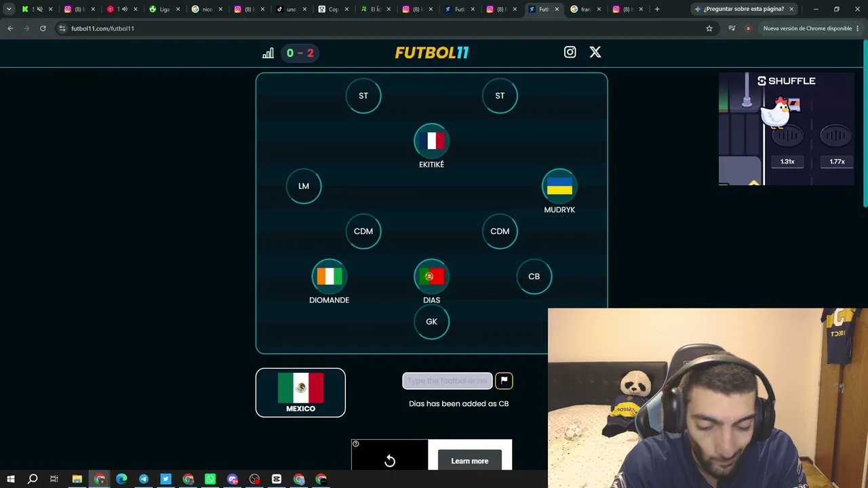Viewport: 868px width, 488px height.
Task: Open Microsoft Edge from the taskbar
Action: [121, 479]
